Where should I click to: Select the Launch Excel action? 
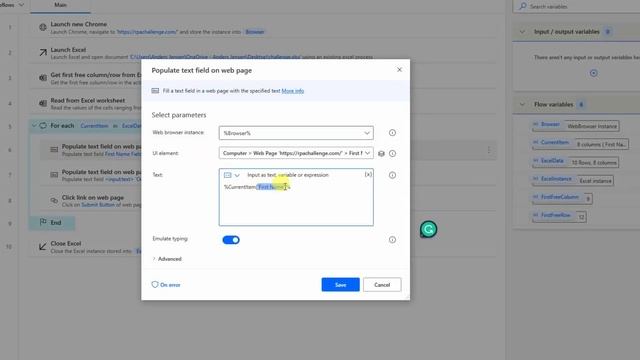click(x=263, y=53)
